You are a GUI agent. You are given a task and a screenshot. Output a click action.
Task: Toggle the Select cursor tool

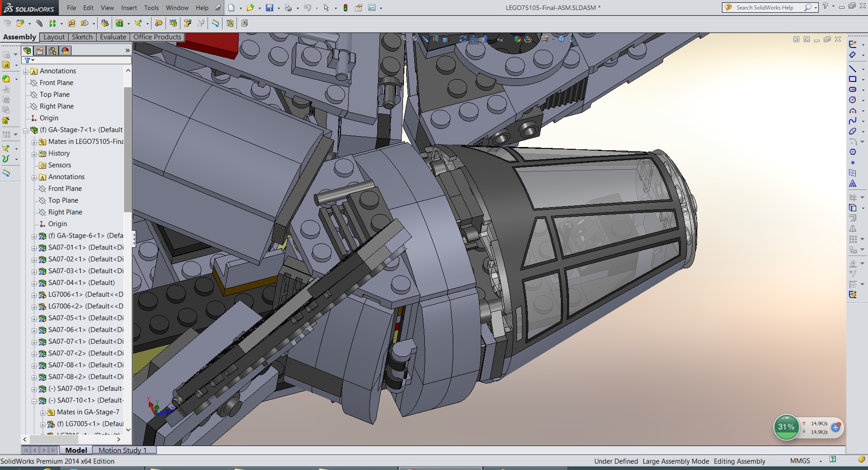pyautogui.click(x=326, y=8)
